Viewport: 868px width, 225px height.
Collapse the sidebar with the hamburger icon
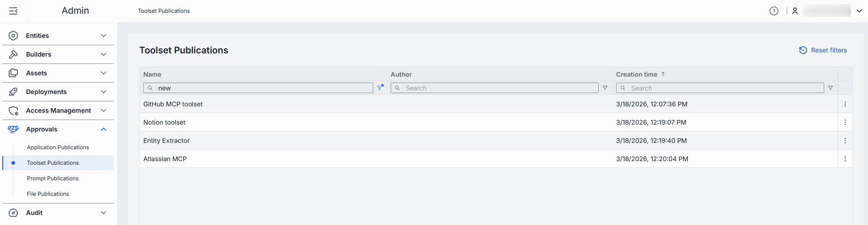pos(13,11)
